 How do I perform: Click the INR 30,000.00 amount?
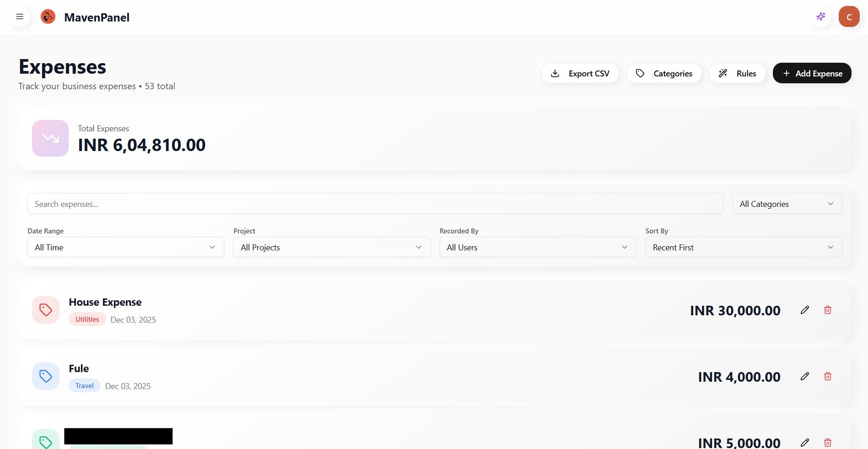(735, 310)
